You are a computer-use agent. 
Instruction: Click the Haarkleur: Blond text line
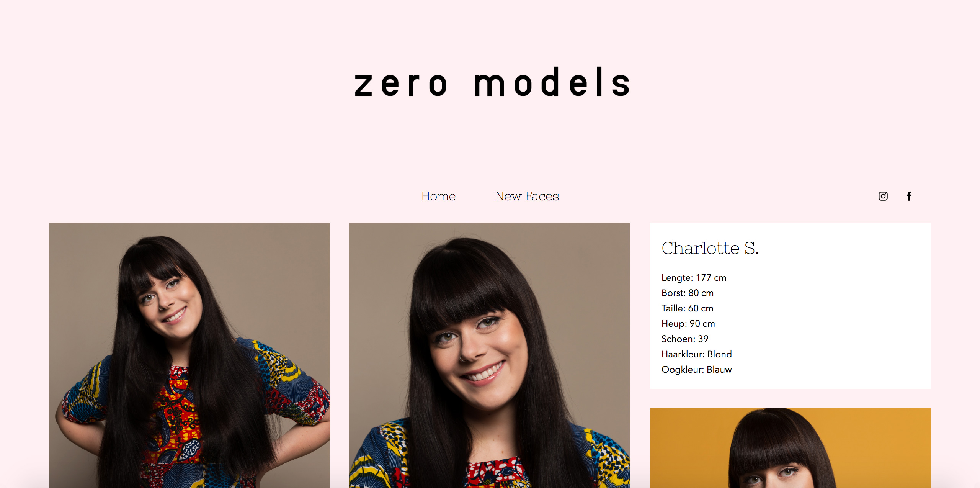696,354
